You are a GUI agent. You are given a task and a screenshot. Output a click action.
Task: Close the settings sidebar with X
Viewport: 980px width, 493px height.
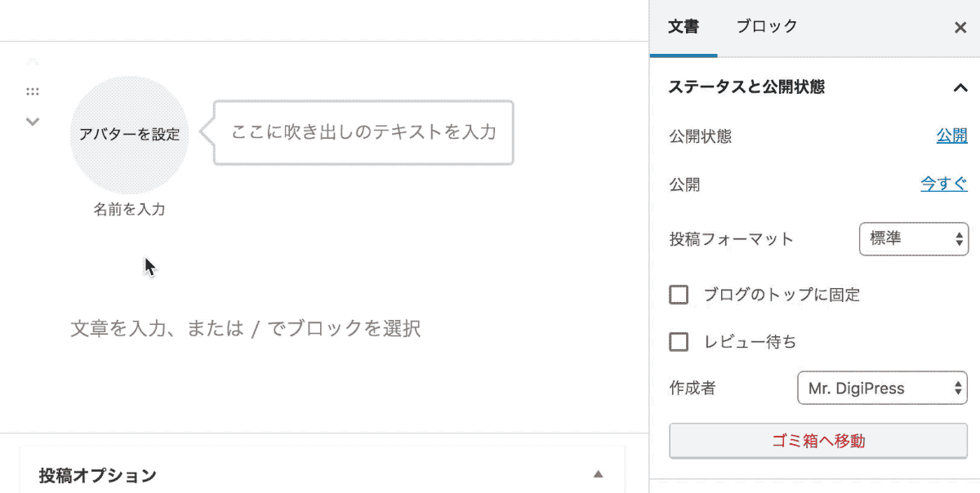(960, 28)
